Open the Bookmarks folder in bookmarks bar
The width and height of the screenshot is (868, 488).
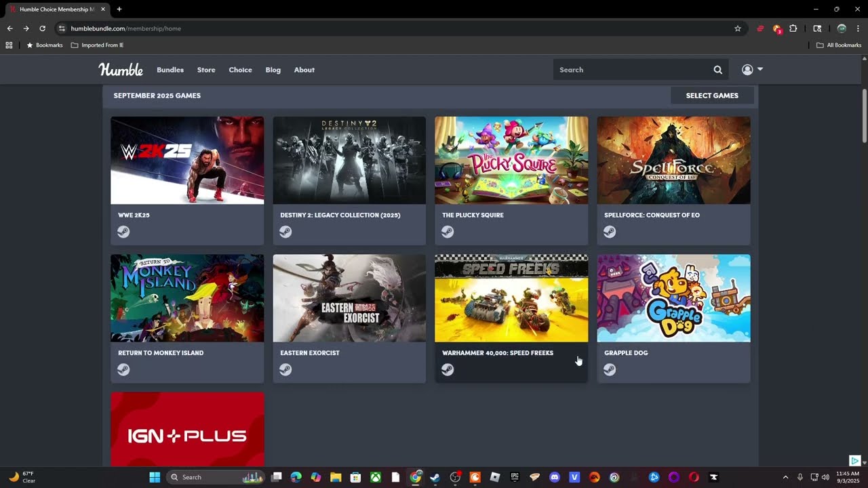coord(45,45)
